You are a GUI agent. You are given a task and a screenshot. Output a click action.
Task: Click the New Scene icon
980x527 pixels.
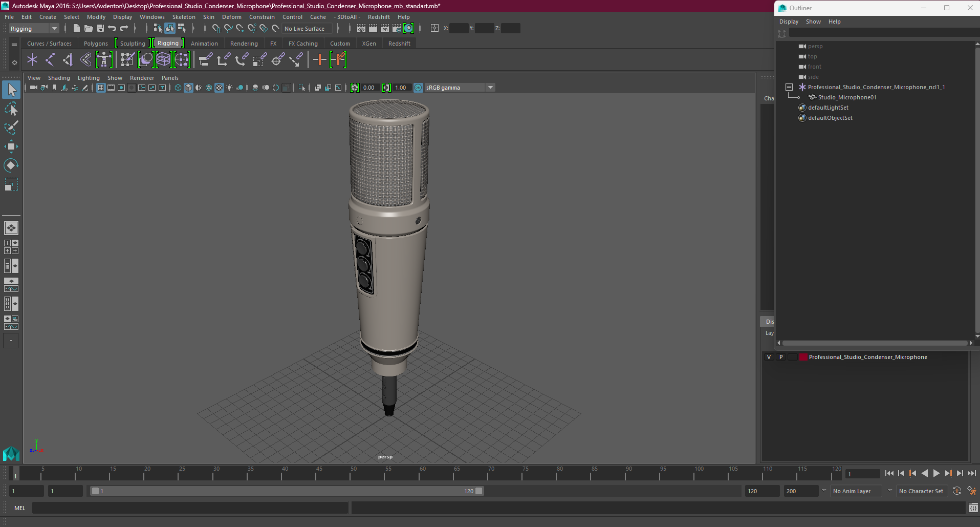pyautogui.click(x=76, y=29)
